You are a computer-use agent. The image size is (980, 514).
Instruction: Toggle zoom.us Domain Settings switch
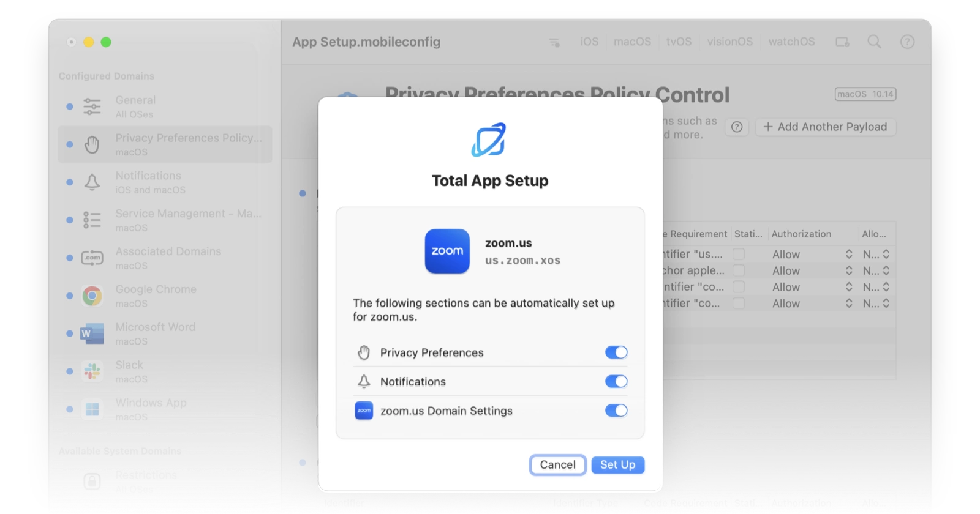[x=616, y=411]
